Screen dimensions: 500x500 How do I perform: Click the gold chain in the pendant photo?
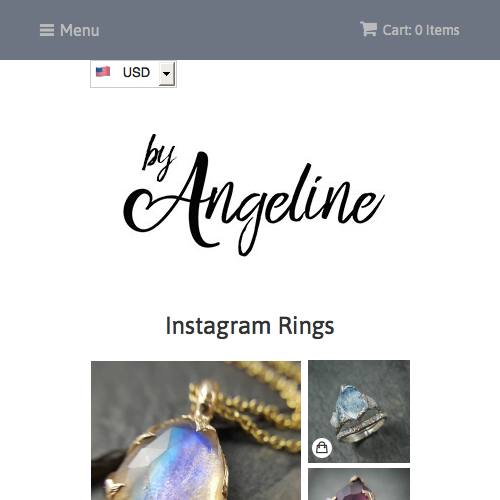click(263, 410)
